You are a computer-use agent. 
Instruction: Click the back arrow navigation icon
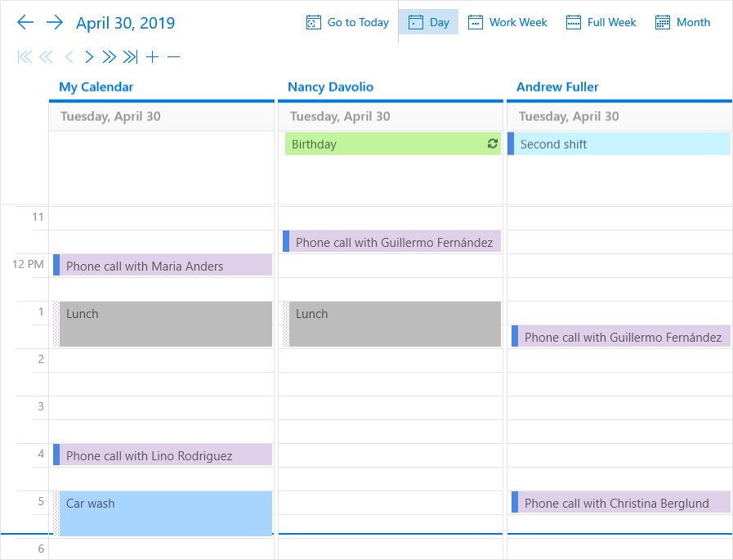click(x=25, y=22)
